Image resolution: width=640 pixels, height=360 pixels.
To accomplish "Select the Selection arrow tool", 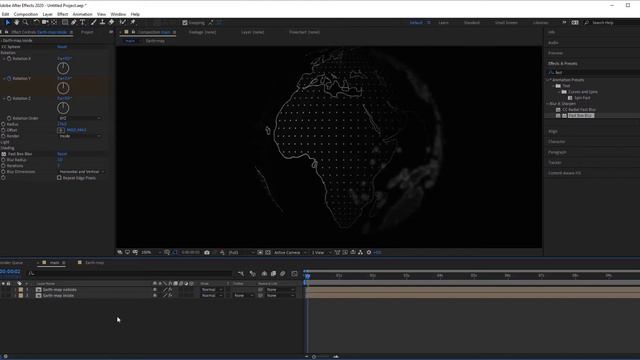I will [7, 22].
